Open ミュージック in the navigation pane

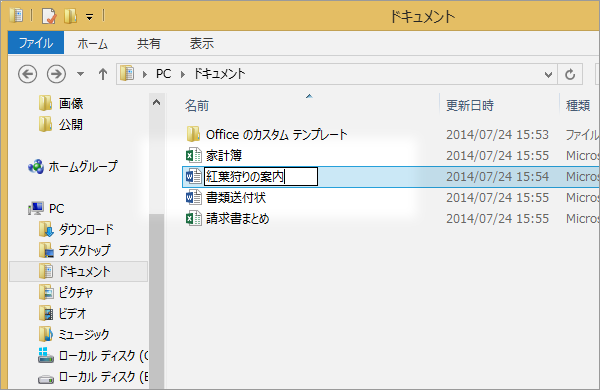pyautogui.click(x=84, y=335)
